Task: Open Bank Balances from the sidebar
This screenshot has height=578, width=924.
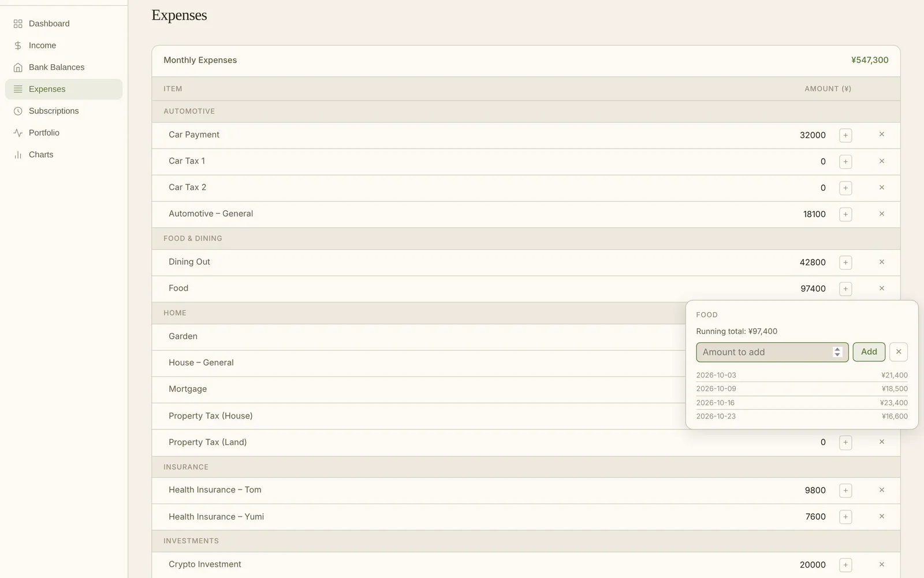Action: (x=64, y=68)
